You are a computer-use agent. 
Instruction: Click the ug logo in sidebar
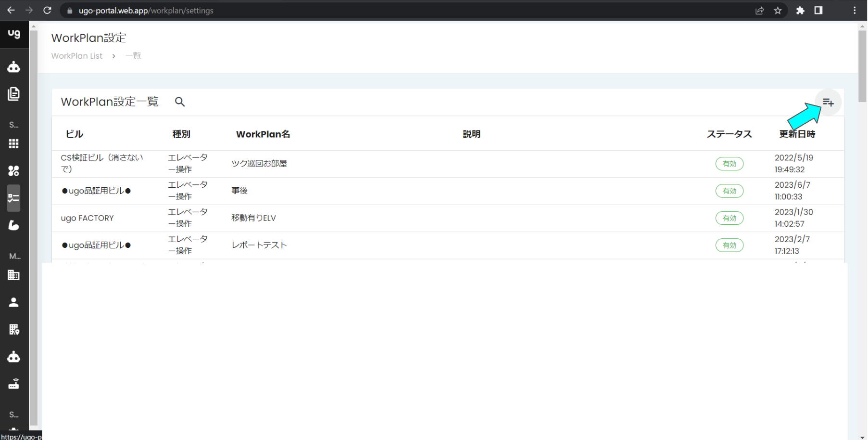14,34
